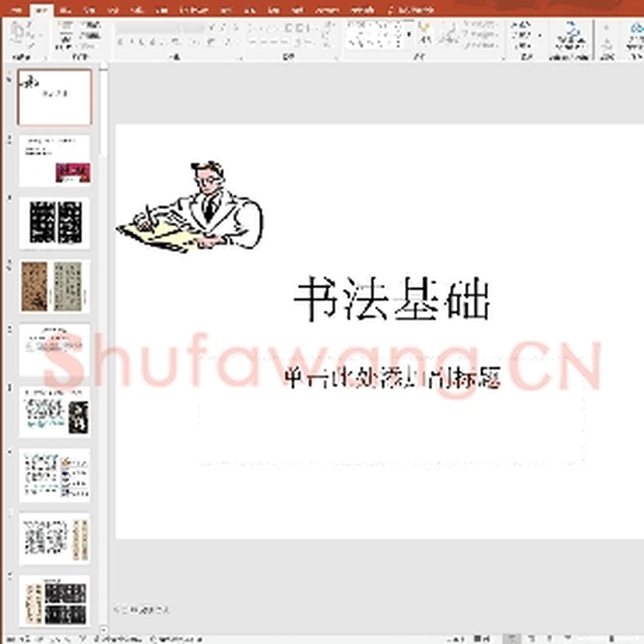This screenshot has width=644, height=644.
Task: Click the Increase Indent icon
Action: coord(299,27)
